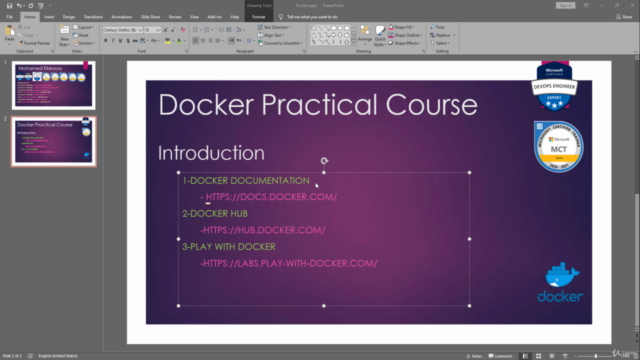Open Text Direction dropdown
The width and height of the screenshot is (640, 360).
point(274,27)
